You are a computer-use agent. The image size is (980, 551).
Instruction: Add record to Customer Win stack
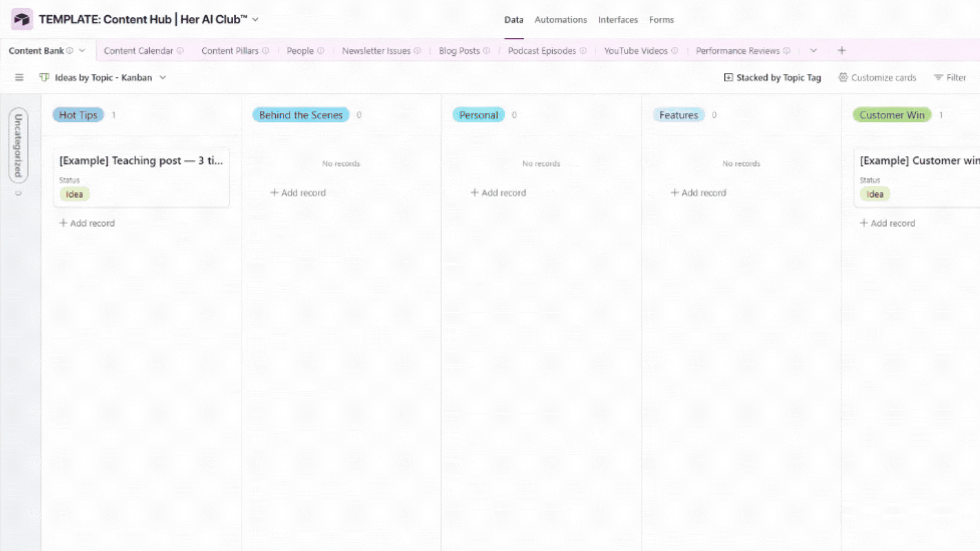coord(888,223)
